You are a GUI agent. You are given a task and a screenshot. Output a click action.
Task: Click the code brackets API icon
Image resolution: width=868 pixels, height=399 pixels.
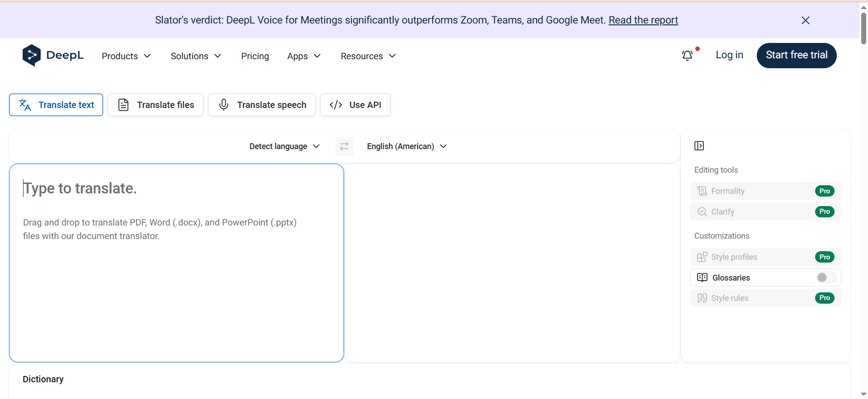click(336, 105)
